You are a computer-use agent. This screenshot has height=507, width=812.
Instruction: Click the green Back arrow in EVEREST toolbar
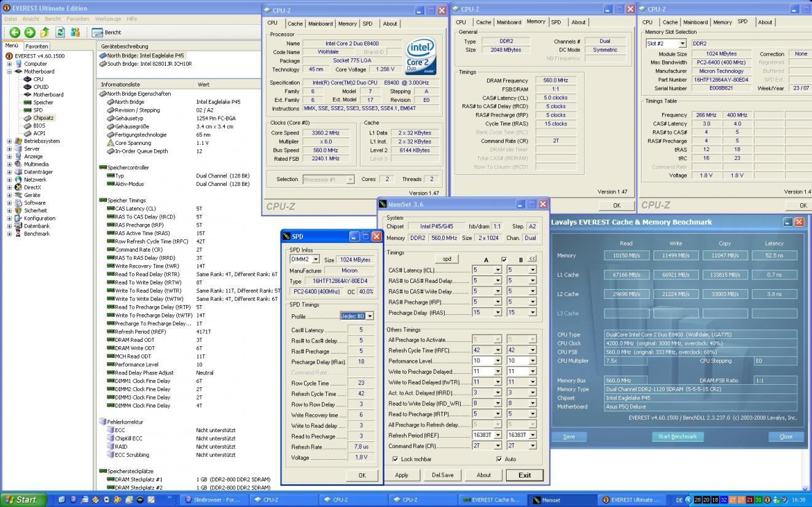[x=15, y=33]
